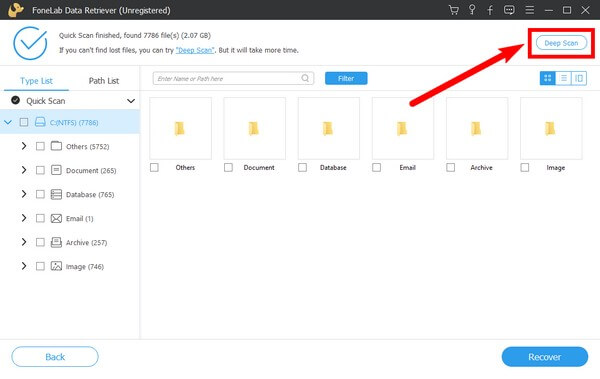Select the Image (746) tree row text

pyautogui.click(x=85, y=266)
